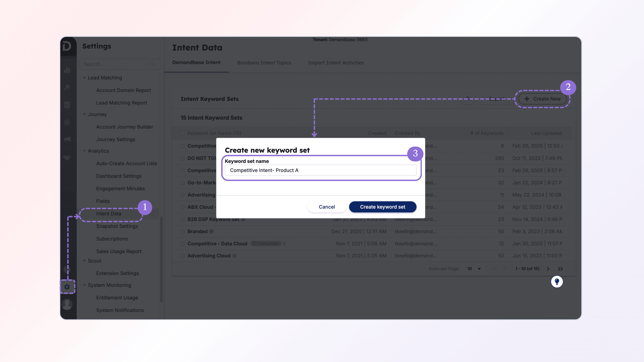Open the handshake sidebar icon

point(67,157)
